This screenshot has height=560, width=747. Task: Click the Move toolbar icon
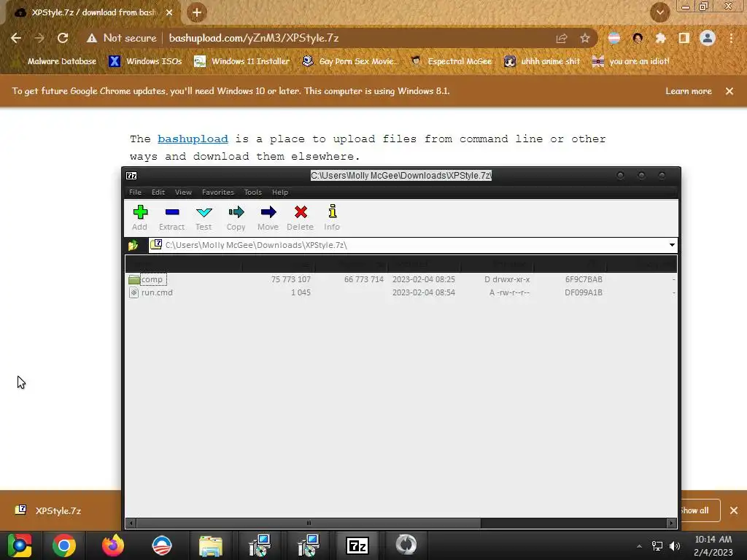(x=268, y=217)
